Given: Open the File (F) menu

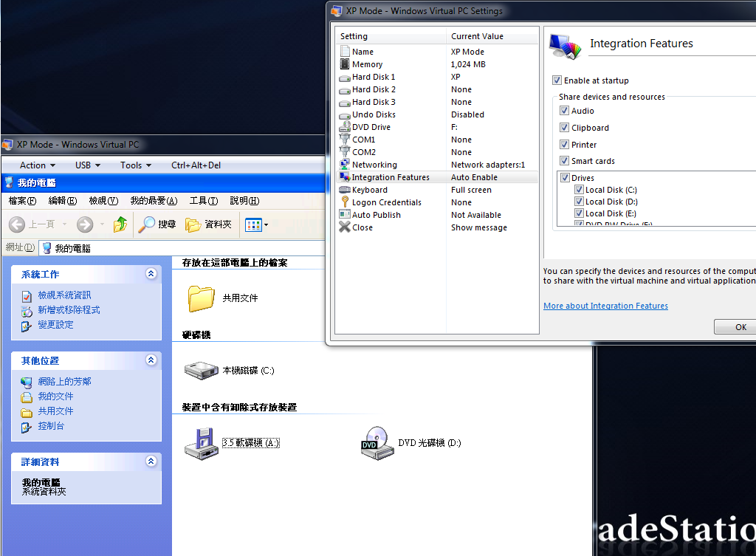Looking at the screenshot, I should click(x=22, y=201).
